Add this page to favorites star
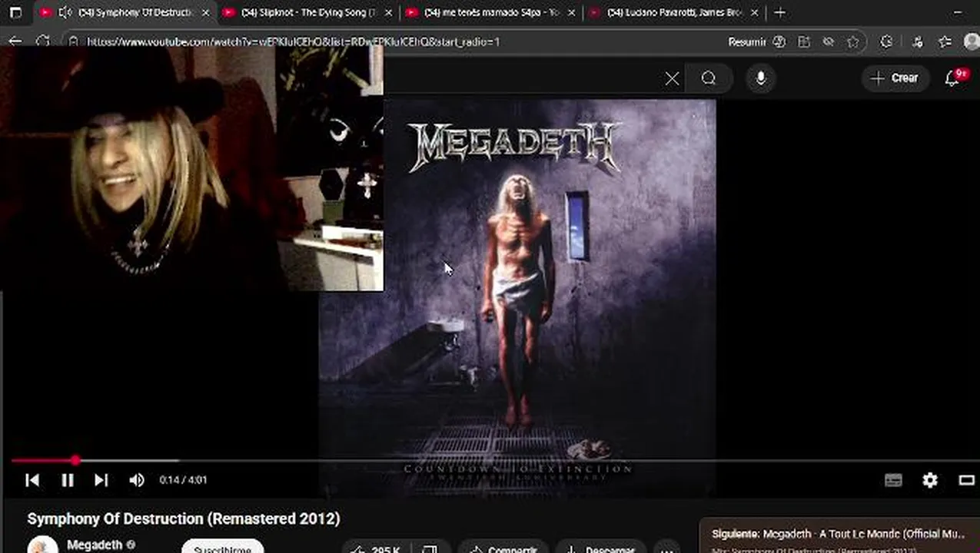 pos(852,42)
